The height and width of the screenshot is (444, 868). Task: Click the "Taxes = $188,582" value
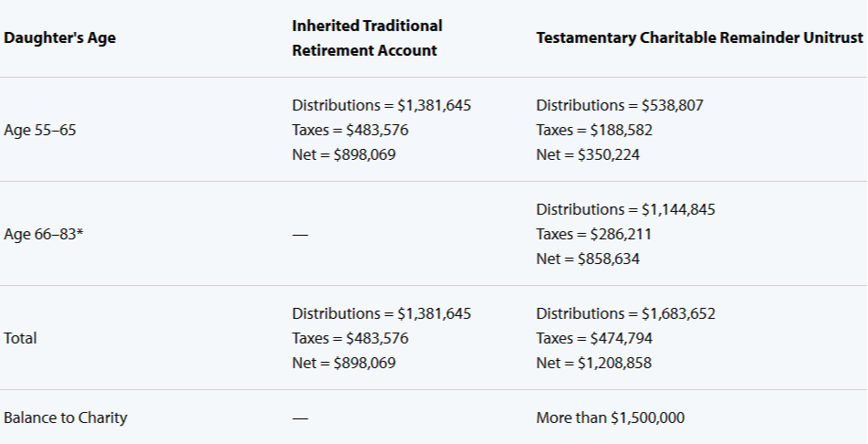(594, 130)
